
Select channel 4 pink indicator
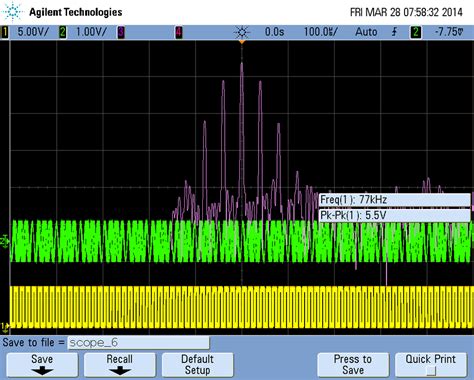179,32
